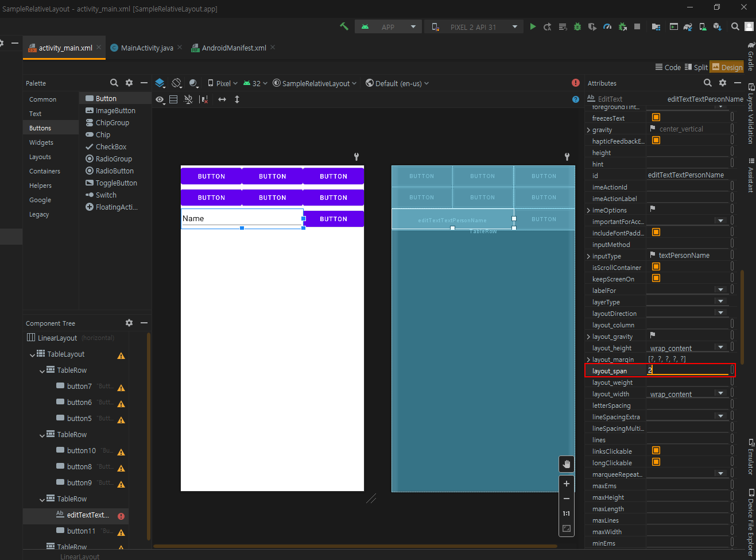
Task: Open the layout_height dropdown arrow
Action: click(x=720, y=347)
